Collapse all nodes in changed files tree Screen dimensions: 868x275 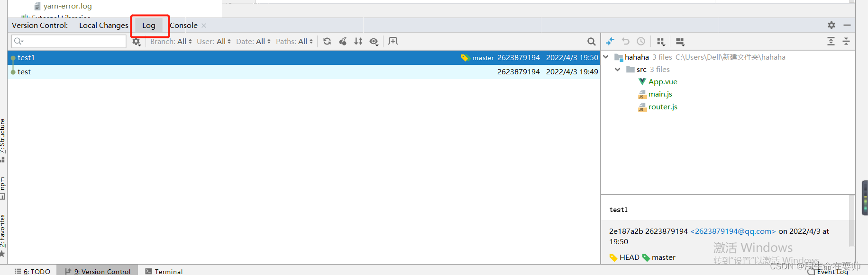(846, 42)
